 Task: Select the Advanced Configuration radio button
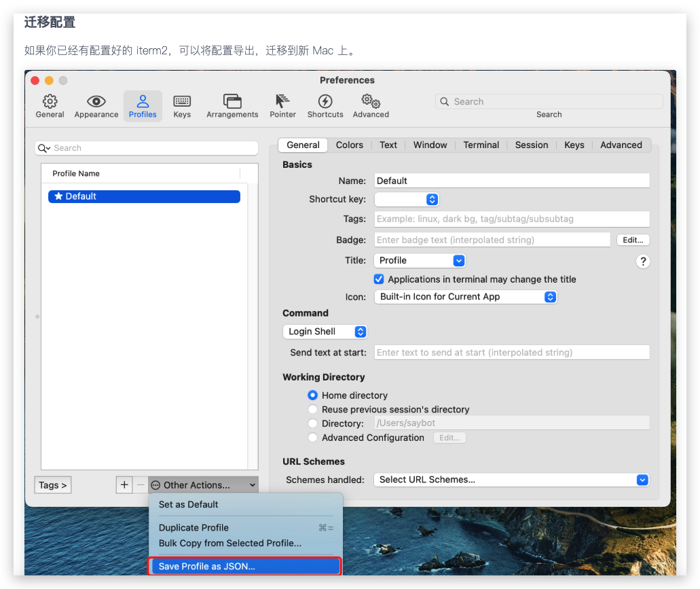(x=312, y=438)
